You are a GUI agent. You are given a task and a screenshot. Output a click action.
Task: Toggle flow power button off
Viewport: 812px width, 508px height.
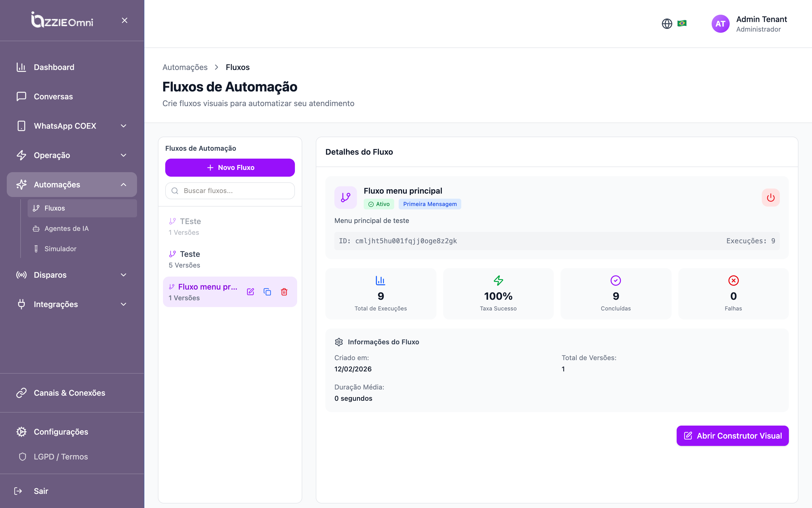pos(770,198)
